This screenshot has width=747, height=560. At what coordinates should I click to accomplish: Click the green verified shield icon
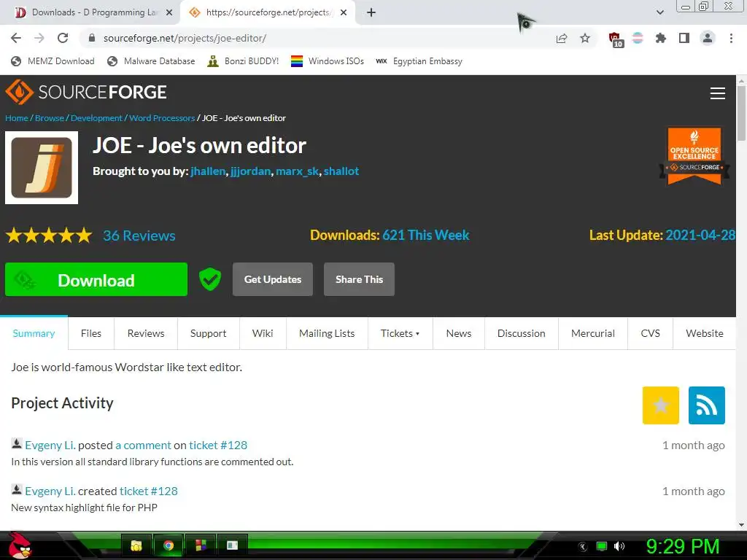tap(209, 279)
